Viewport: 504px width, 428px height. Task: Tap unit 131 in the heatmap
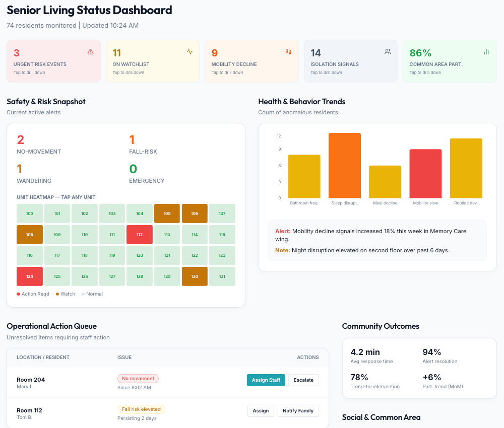222,276
